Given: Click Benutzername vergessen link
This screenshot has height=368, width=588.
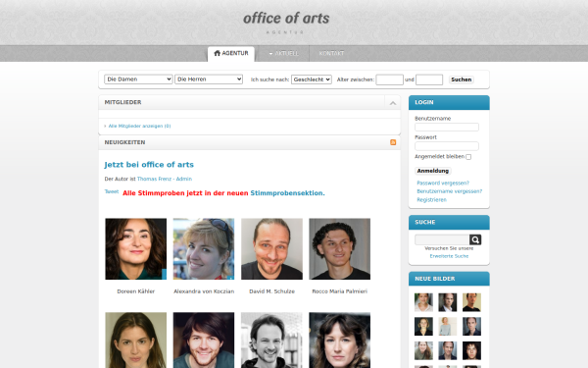Looking at the screenshot, I should 449,191.
